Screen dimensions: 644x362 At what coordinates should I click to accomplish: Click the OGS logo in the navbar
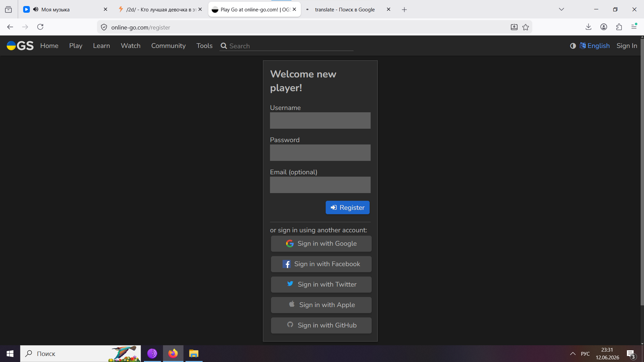pyautogui.click(x=20, y=46)
